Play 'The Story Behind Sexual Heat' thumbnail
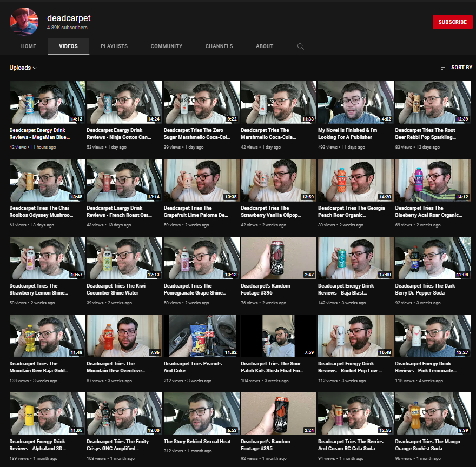476x467 pixels. (202, 413)
